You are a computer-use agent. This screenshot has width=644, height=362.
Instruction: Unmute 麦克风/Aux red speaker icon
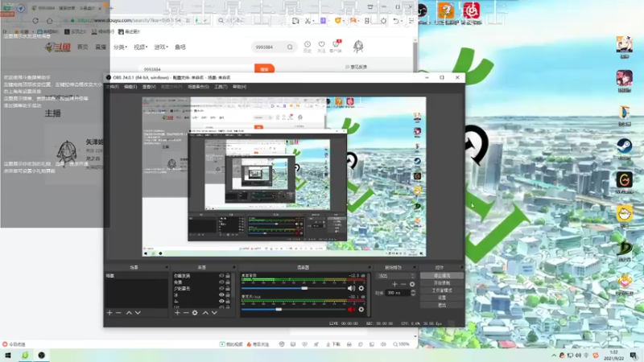(351, 310)
